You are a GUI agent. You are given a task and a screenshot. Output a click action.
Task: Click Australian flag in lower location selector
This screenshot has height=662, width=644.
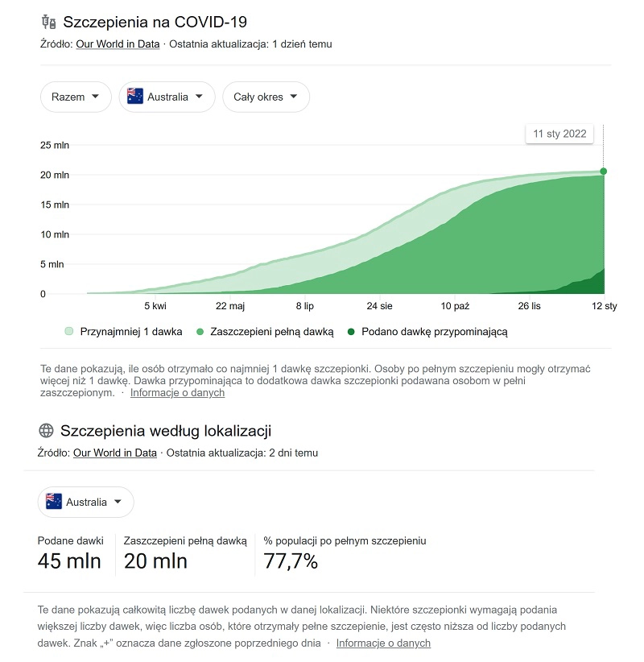[54, 502]
